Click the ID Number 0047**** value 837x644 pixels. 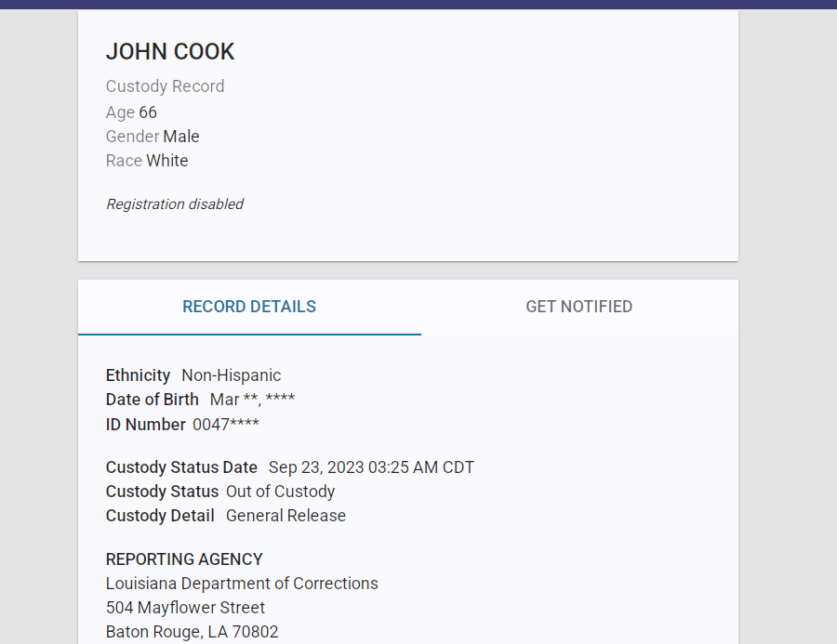[x=226, y=425]
